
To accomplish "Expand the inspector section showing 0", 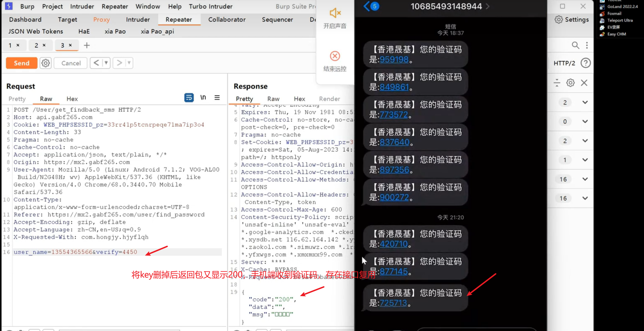I will point(585,122).
